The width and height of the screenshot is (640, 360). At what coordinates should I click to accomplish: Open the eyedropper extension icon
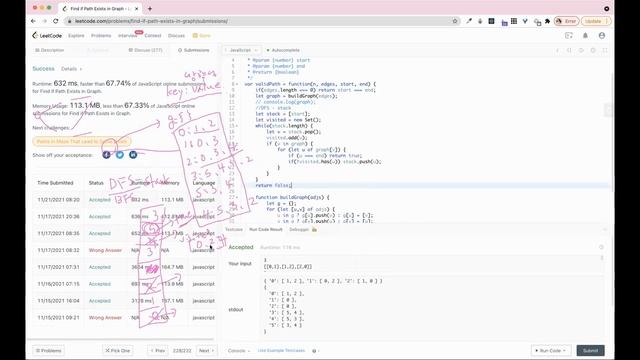pyautogui.click(x=469, y=21)
